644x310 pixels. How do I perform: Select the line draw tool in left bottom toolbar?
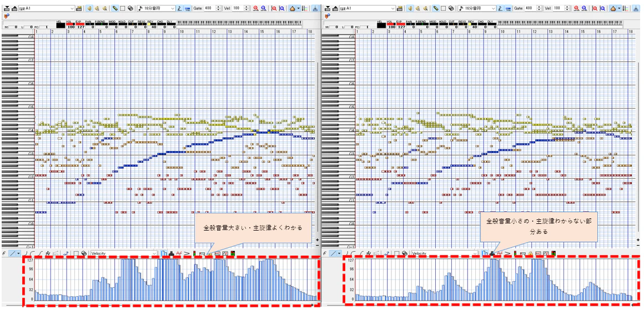13,253
